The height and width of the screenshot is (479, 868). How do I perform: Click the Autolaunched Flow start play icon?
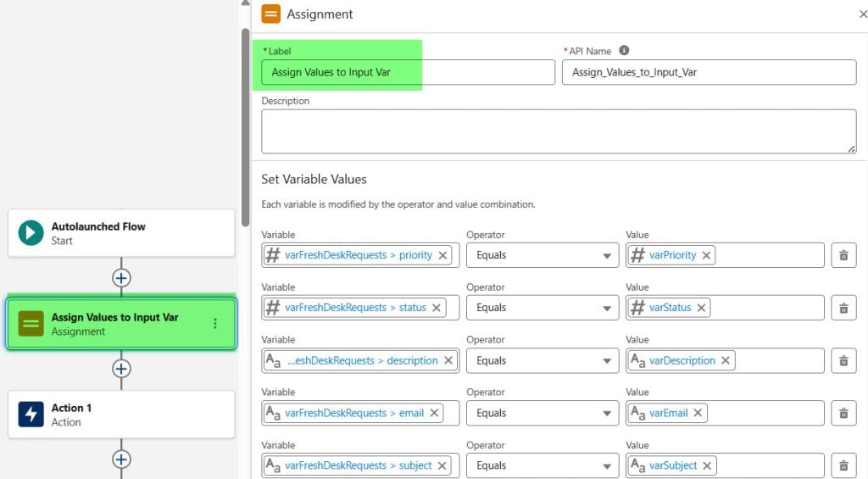31,232
